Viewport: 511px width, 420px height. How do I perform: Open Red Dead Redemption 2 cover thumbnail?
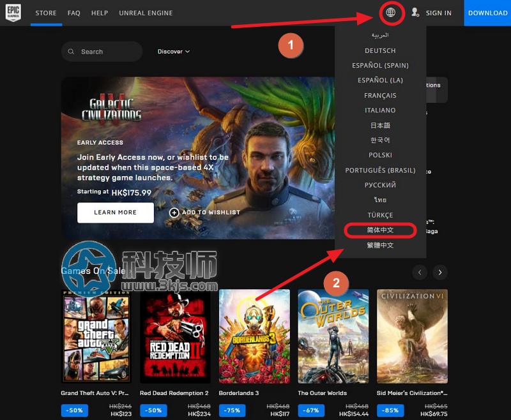[x=175, y=336]
